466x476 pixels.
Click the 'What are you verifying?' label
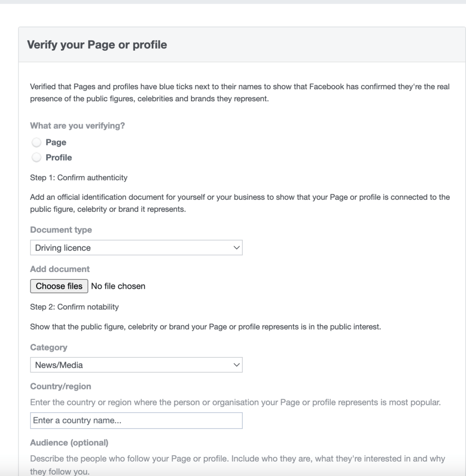click(x=78, y=126)
